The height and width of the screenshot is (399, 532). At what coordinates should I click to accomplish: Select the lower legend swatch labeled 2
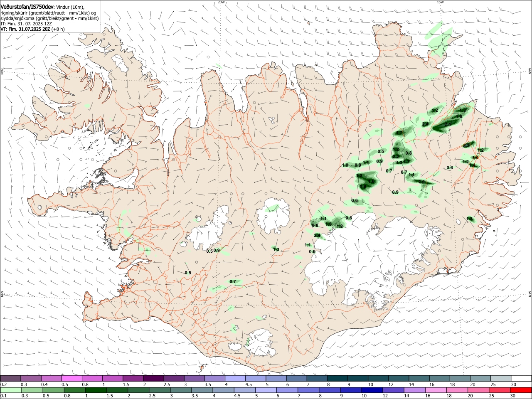(x=138, y=390)
